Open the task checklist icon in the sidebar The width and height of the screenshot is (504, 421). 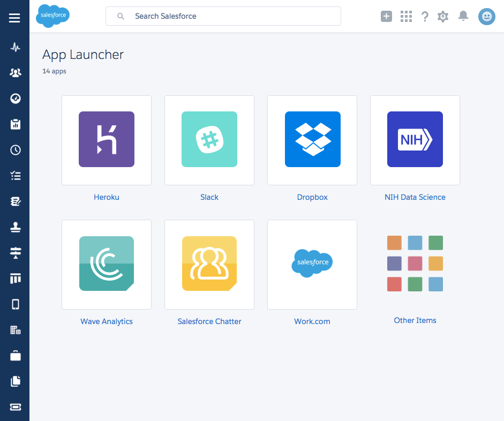coord(14,176)
